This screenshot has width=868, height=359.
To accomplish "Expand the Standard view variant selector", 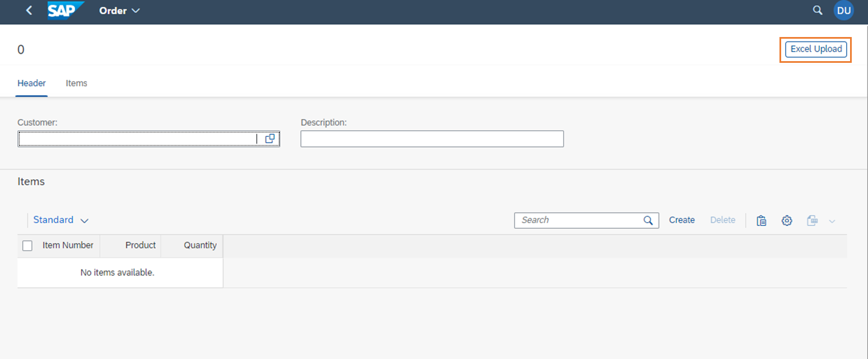I will [61, 220].
